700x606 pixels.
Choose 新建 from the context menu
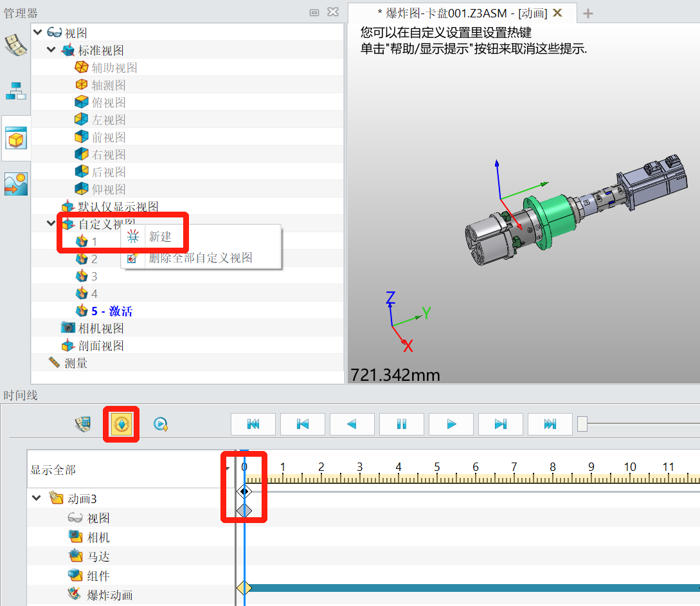[x=160, y=237]
